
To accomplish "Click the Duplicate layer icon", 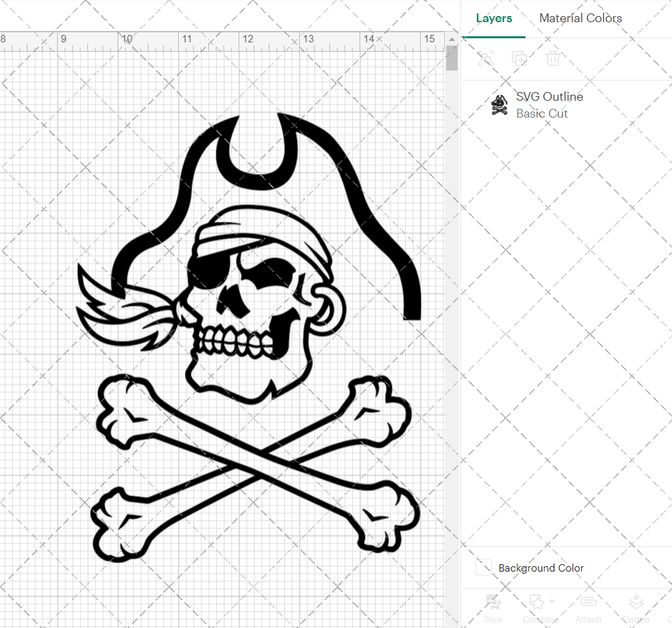I will (519, 58).
